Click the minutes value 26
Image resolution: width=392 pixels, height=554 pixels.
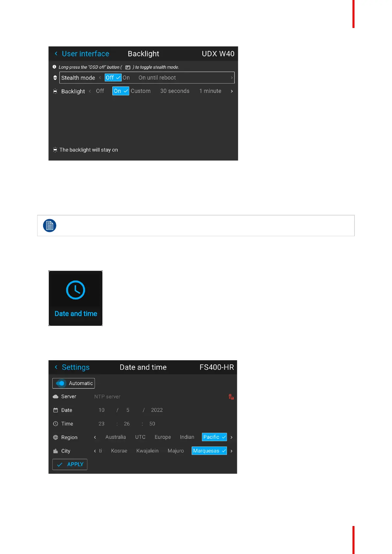[127, 424]
